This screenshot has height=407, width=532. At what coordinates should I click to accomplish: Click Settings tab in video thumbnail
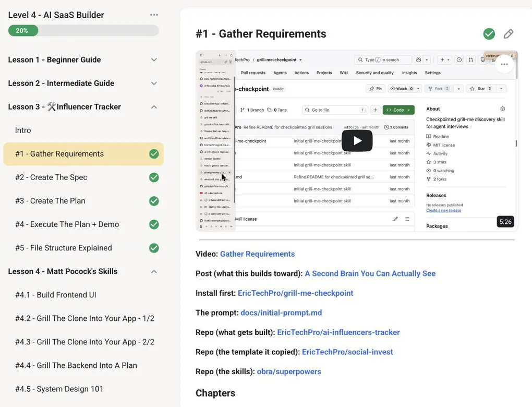click(x=432, y=73)
